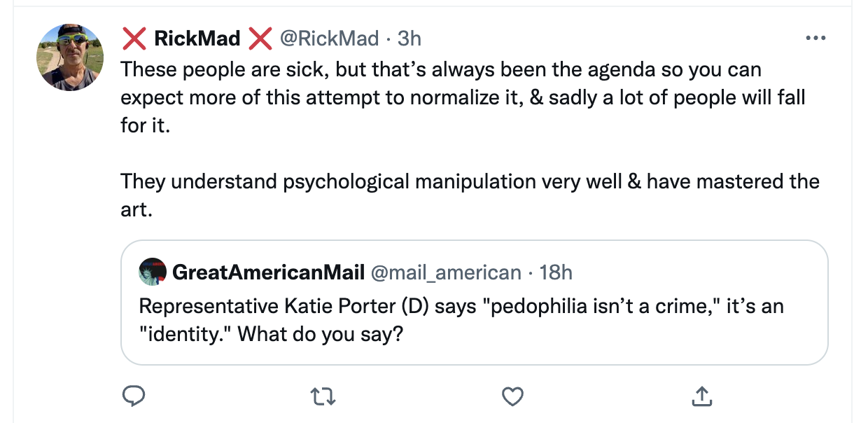The width and height of the screenshot is (868, 423).
Task: Open the quoted tweet's 18h timestamp
Action: pyautogui.click(x=556, y=272)
